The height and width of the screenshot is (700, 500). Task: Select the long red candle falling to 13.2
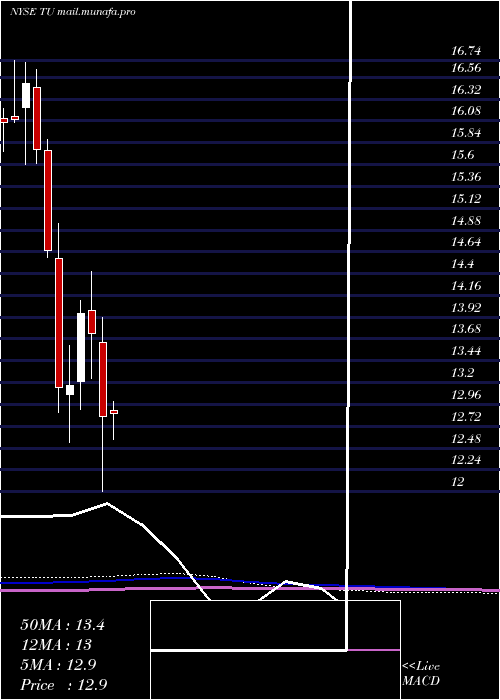(x=59, y=323)
